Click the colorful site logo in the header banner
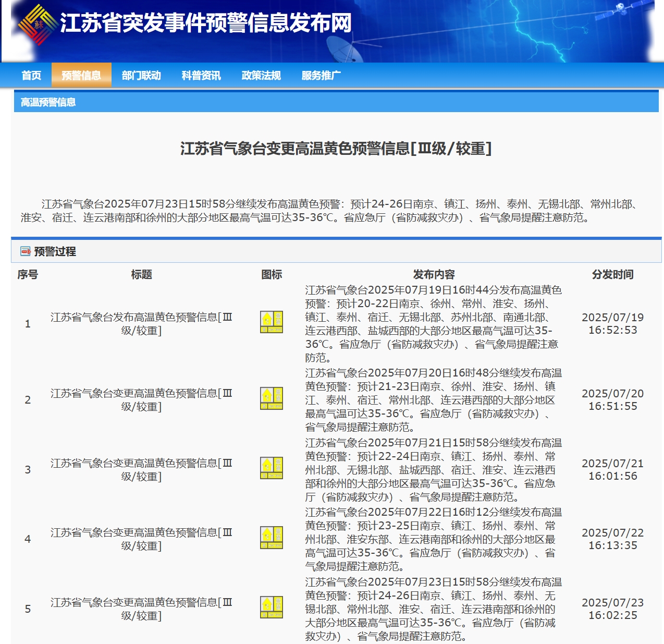The image size is (664, 644). pyautogui.click(x=38, y=25)
